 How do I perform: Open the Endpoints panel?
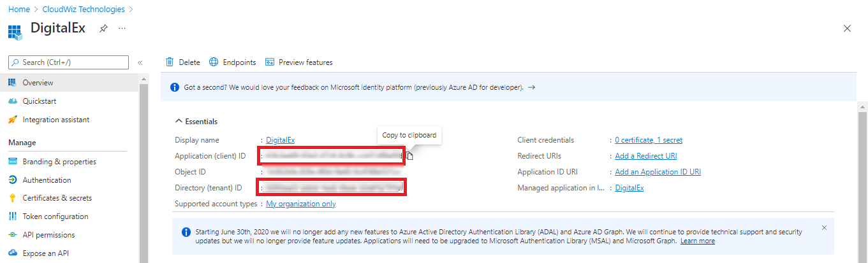(233, 62)
